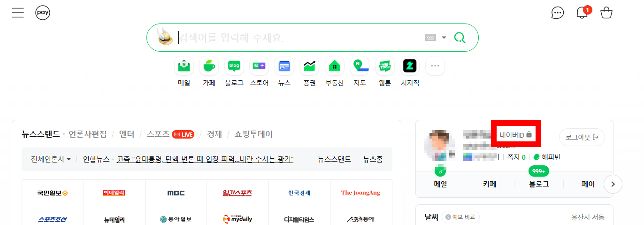Expand the 전체언론사 dropdown
The image size is (644, 225).
[51, 159]
